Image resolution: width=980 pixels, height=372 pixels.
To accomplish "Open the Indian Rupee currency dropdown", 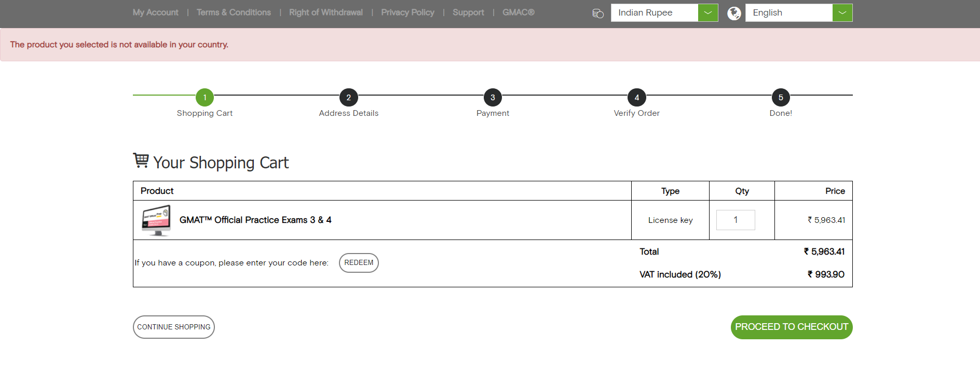I will point(654,13).
